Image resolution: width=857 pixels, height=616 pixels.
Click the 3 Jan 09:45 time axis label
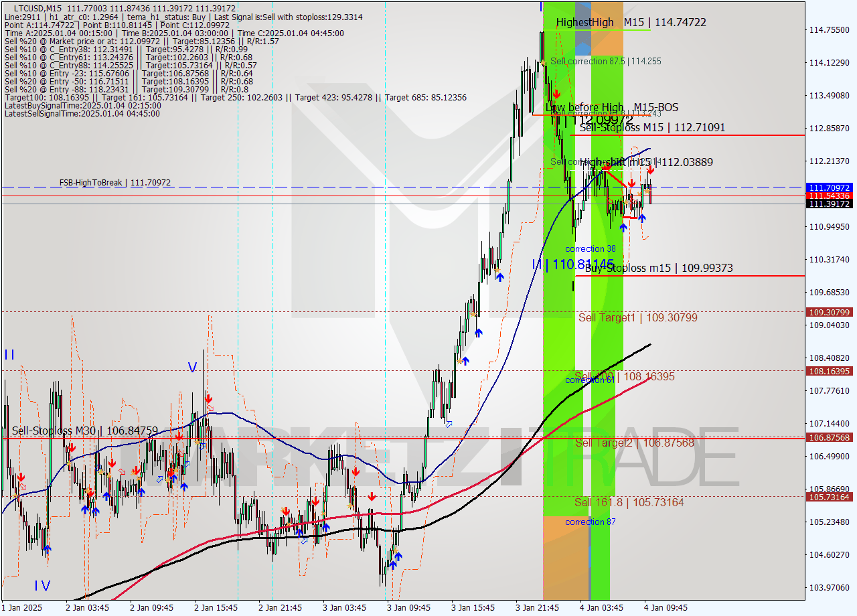pyautogui.click(x=408, y=607)
